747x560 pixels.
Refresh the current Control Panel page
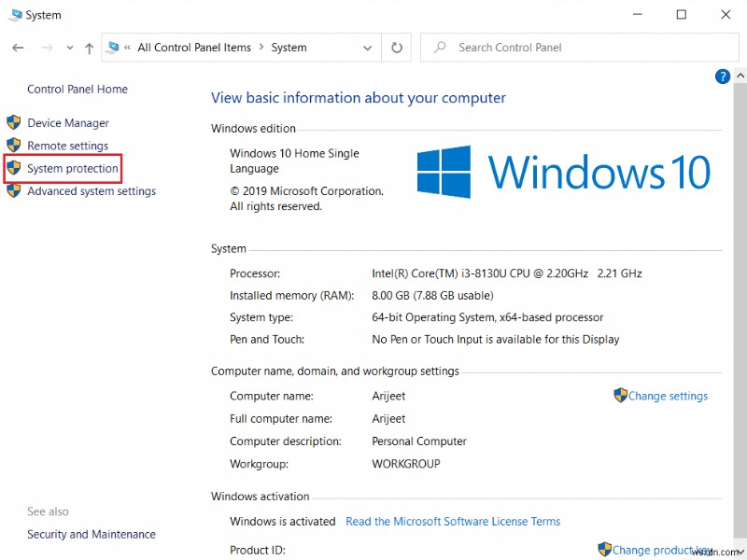coord(397,47)
